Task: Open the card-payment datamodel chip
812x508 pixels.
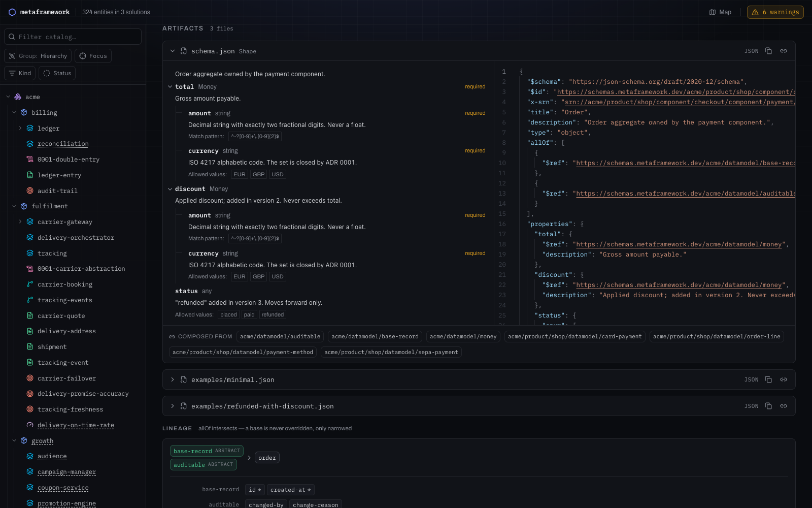Action: [575, 336]
